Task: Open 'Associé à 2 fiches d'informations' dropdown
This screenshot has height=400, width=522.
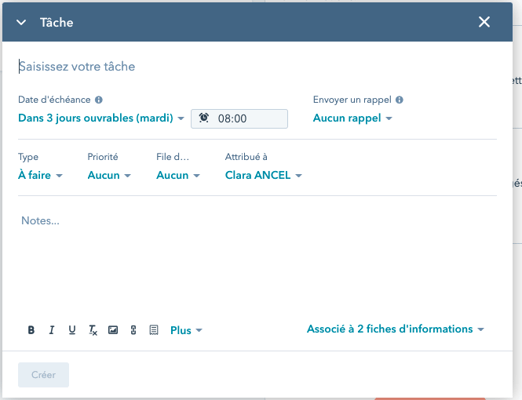Action: tap(395, 329)
